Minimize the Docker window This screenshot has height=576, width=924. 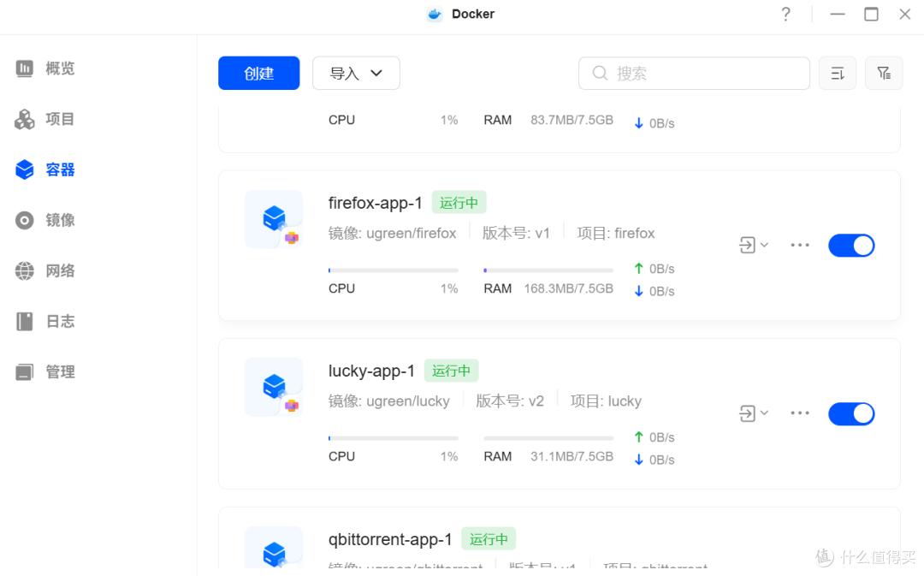(x=838, y=15)
